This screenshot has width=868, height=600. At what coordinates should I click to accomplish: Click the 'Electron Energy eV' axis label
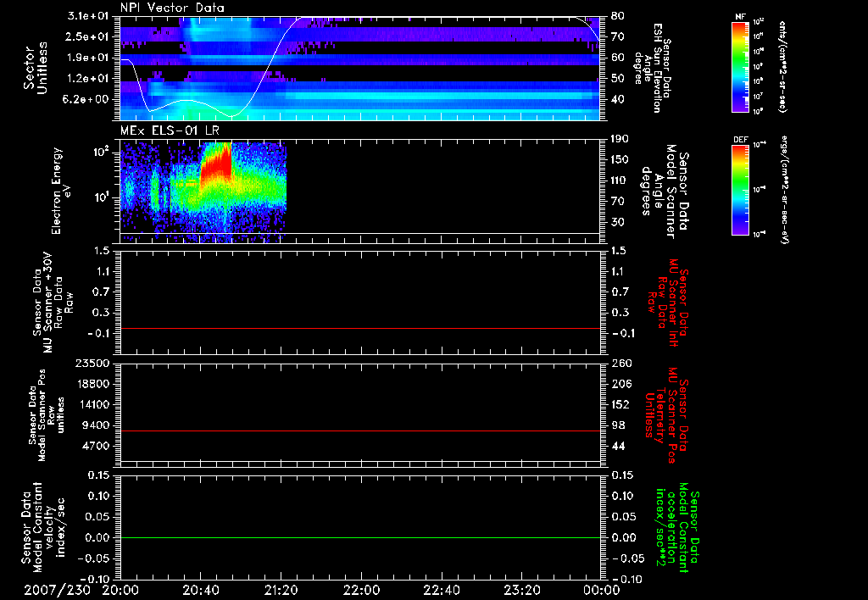(61, 191)
